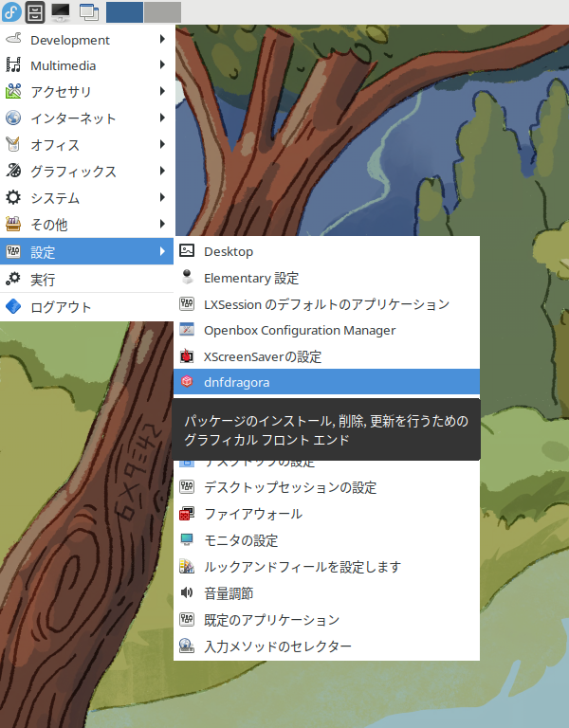This screenshot has width=569, height=728.
Task: Click the Development category icon
Action: tap(13, 39)
